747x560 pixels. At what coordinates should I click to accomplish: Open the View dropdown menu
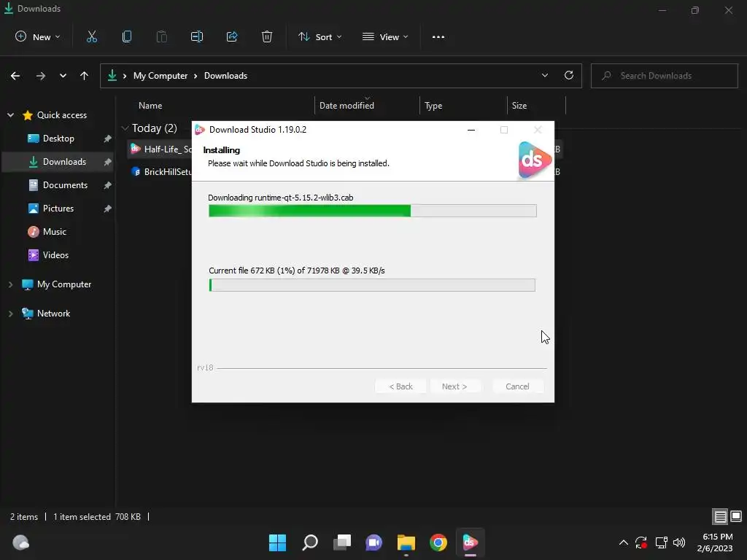[x=385, y=36]
